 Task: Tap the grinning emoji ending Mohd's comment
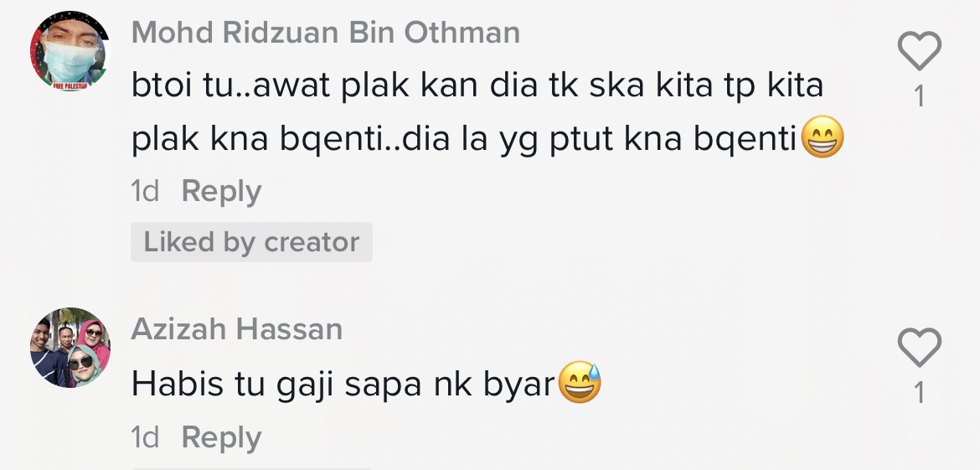tap(822, 139)
